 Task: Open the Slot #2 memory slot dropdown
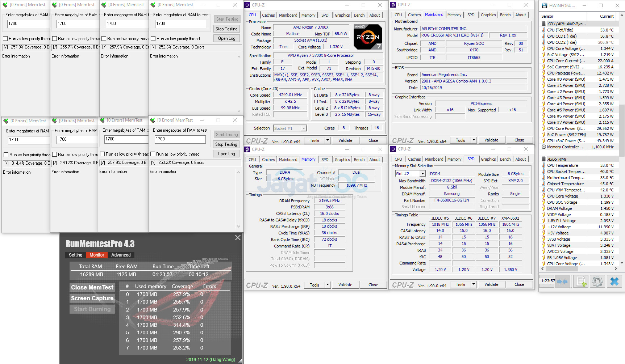pyautogui.click(x=422, y=174)
